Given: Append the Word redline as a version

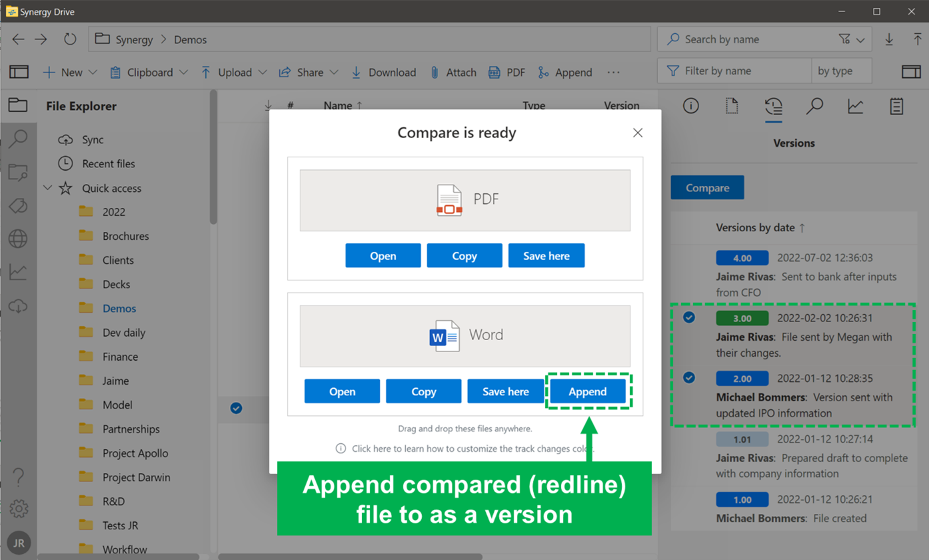Looking at the screenshot, I should pos(587,391).
